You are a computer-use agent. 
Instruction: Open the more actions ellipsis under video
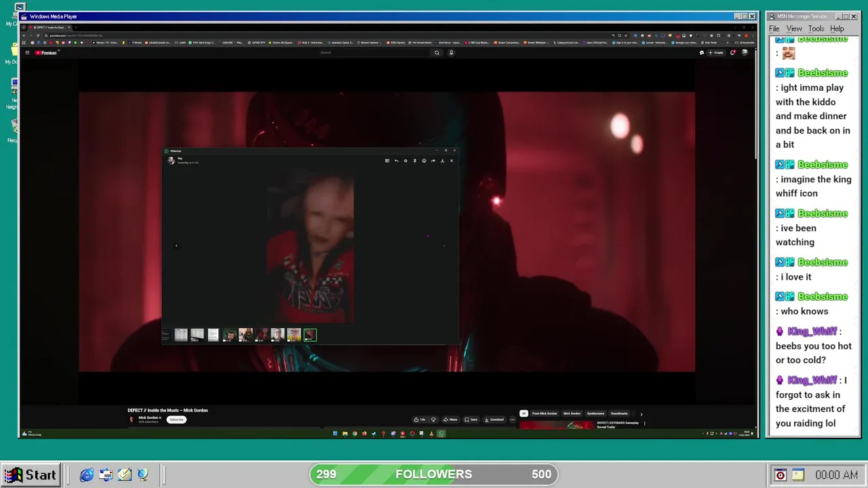point(513,420)
